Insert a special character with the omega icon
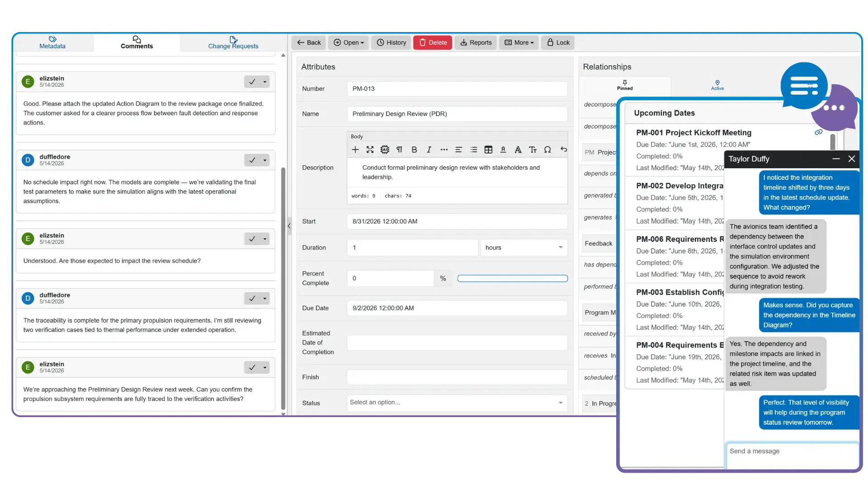Image resolution: width=868 pixels, height=488 pixels. (x=547, y=150)
